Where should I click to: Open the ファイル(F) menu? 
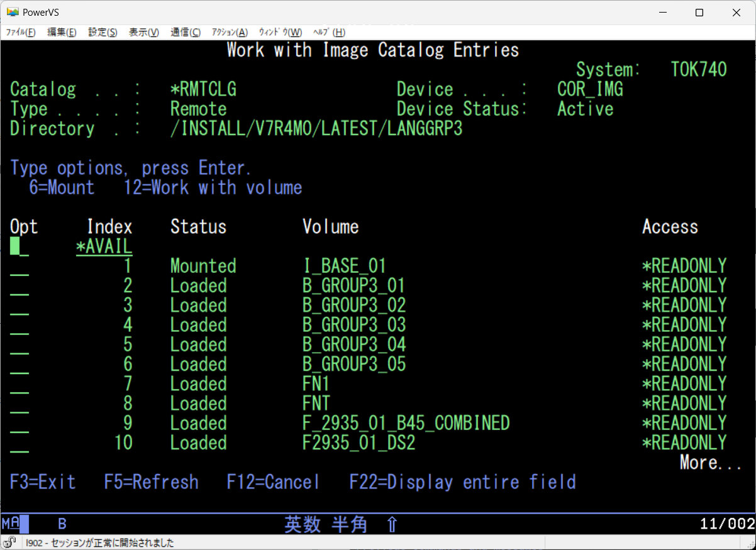pyautogui.click(x=21, y=33)
